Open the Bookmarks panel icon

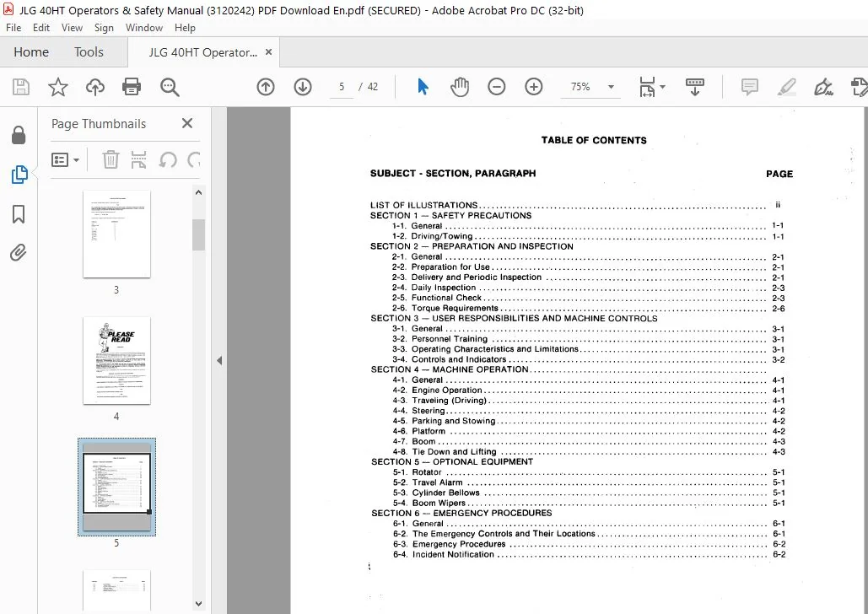pos(19,213)
